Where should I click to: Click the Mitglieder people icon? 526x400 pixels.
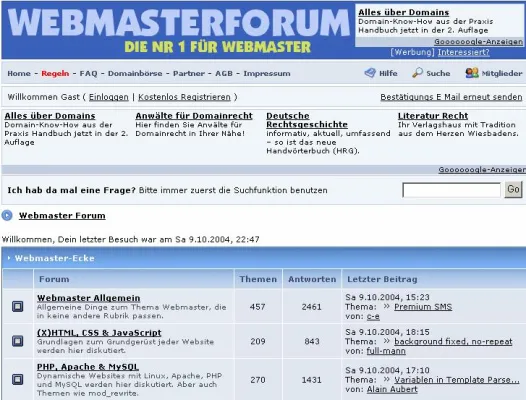pyautogui.click(x=472, y=73)
